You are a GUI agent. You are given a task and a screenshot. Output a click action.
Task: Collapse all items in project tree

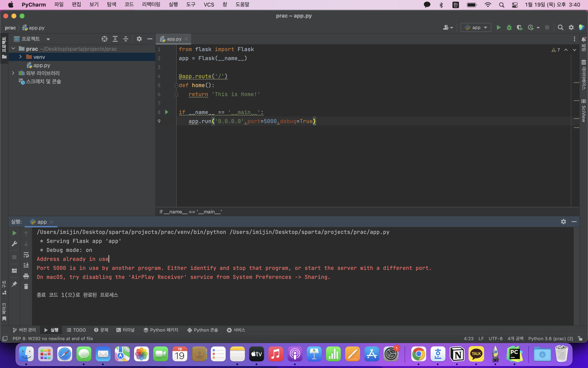click(126, 39)
